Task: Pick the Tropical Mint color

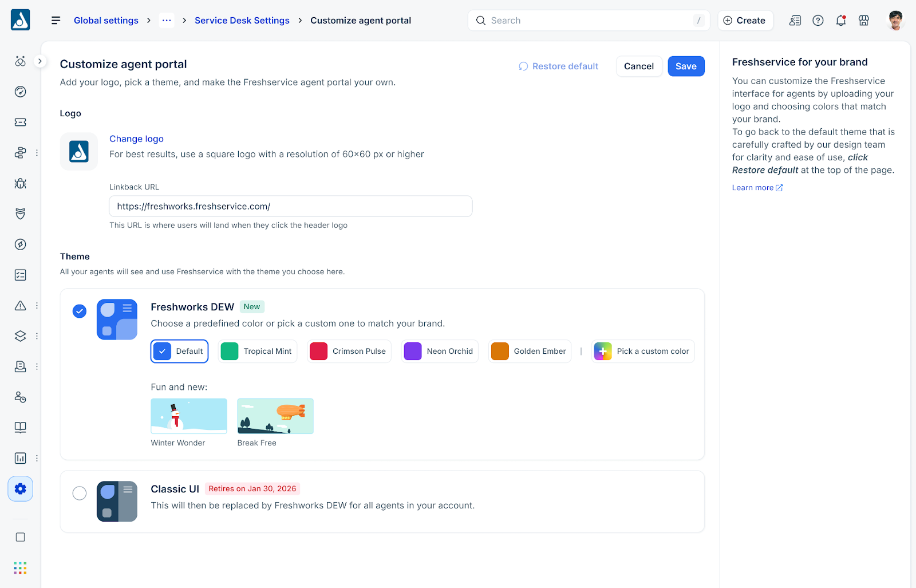Action: 258,352
